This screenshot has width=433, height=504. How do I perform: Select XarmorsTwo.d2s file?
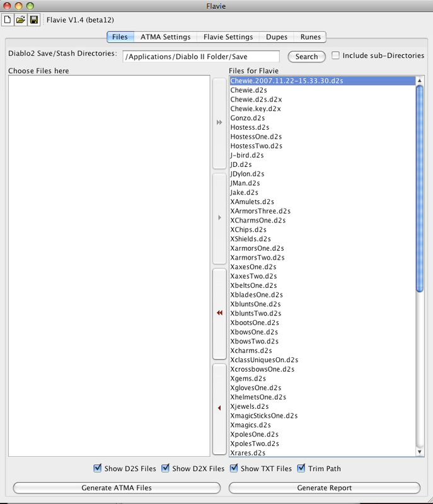[x=323, y=258]
